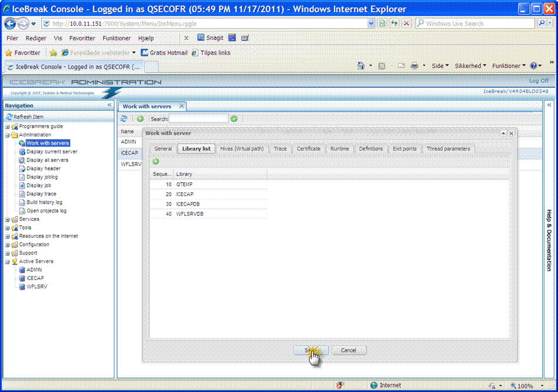Image resolution: width=558 pixels, height=392 pixels.
Task: Switch to the Certificate tab
Action: pyautogui.click(x=308, y=149)
